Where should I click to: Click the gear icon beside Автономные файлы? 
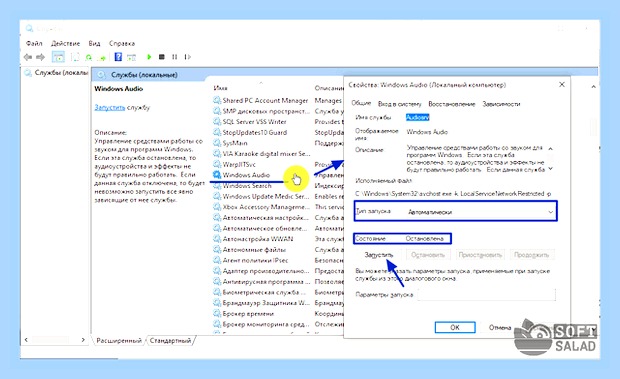217,249
